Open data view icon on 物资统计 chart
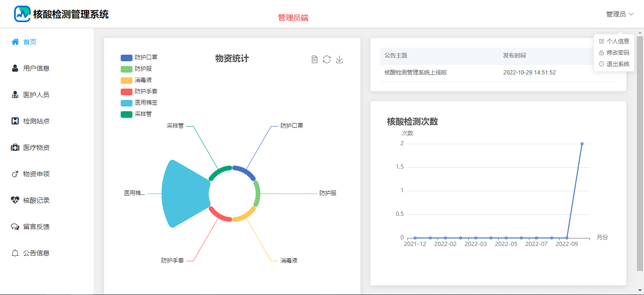 (x=314, y=59)
